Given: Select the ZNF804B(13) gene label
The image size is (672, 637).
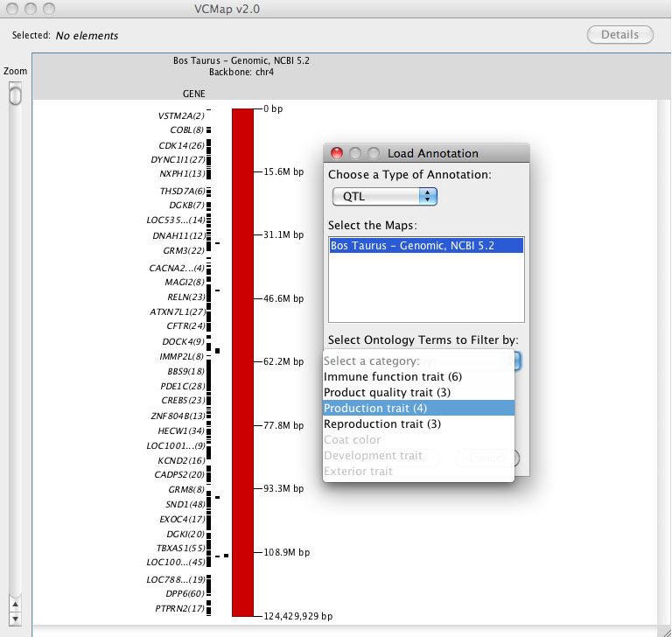Looking at the screenshot, I should (x=178, y=416).
